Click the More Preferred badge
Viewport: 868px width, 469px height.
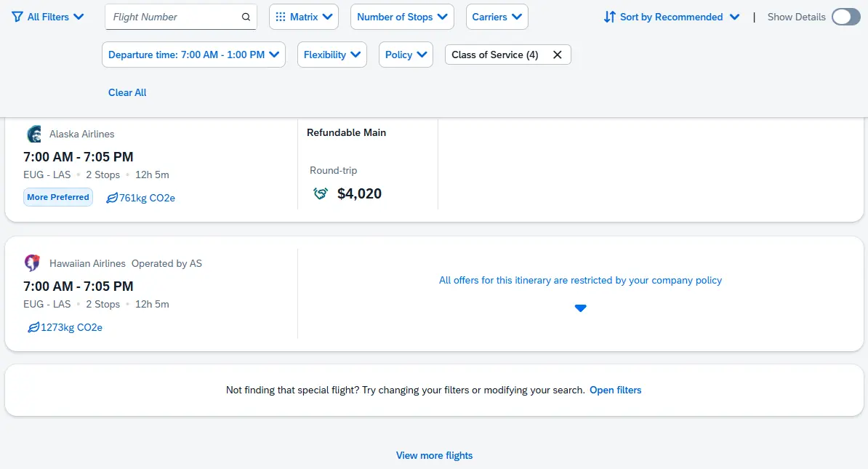click(x=58, y=197)
